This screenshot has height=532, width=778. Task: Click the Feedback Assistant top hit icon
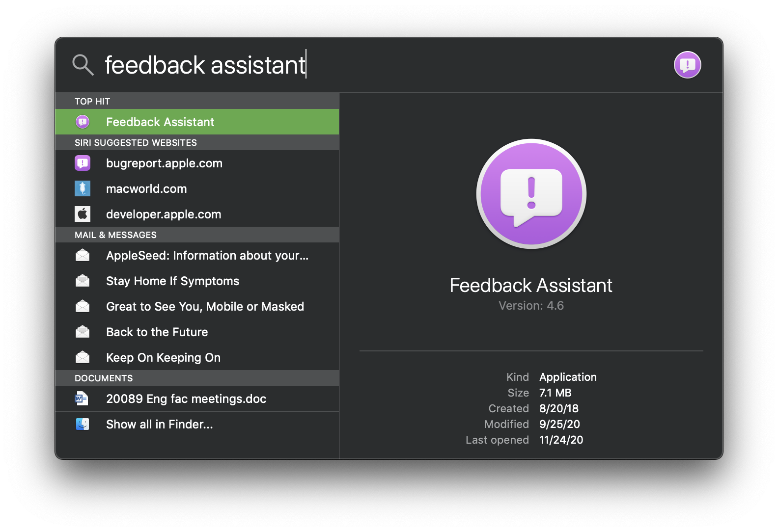[x=83, y=122]
